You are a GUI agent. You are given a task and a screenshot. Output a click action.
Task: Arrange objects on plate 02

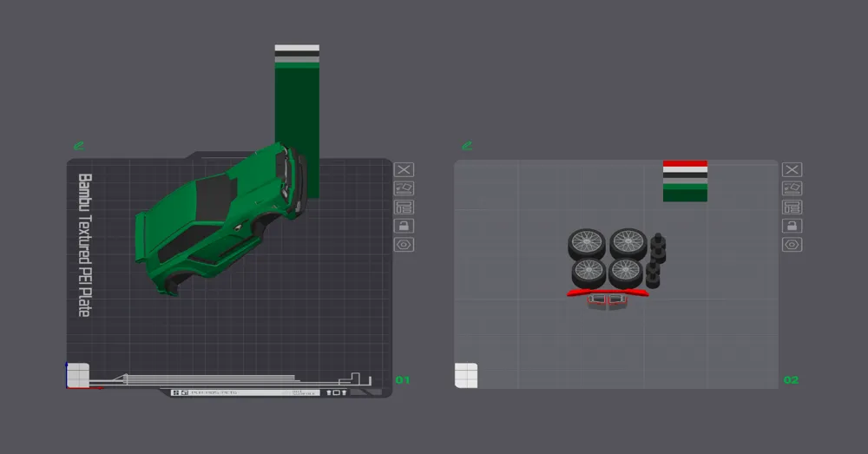(x=792, y=207)
